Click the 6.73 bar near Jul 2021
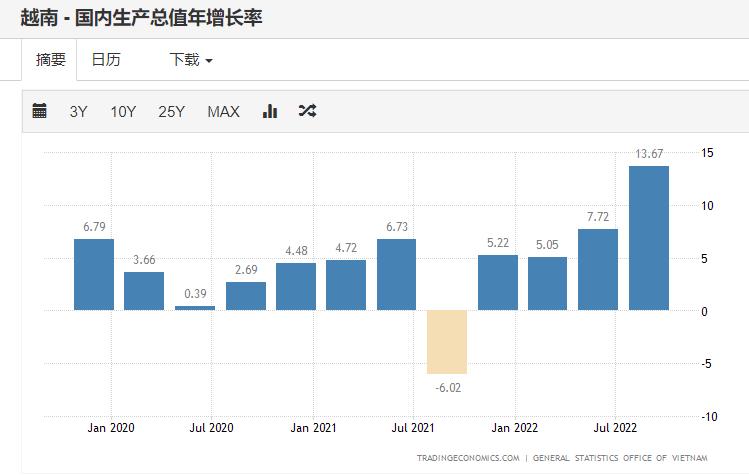This screenshot has height=476, width=749. coord(396,274)
